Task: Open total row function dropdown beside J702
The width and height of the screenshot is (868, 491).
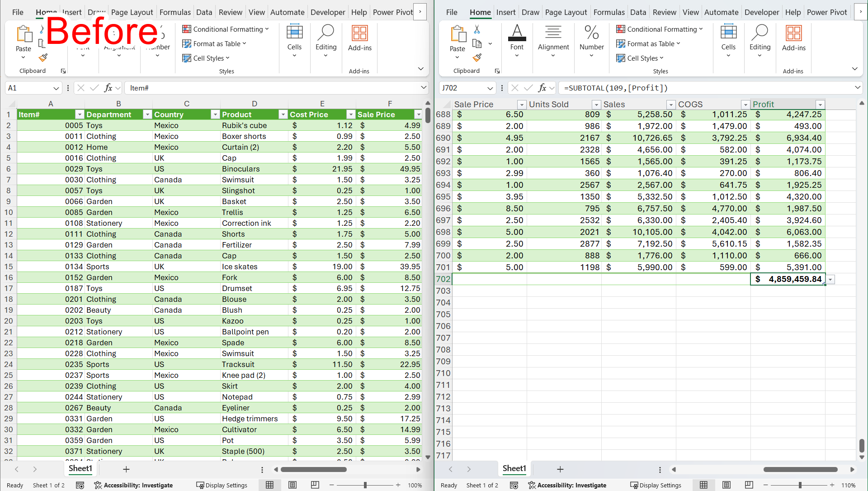Action: (830, 280)
